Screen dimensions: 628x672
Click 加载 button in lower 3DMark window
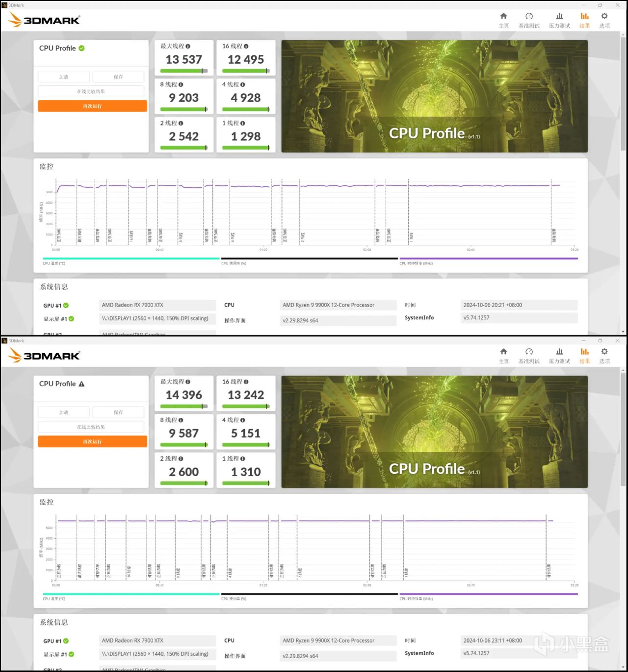coord(64,413)
